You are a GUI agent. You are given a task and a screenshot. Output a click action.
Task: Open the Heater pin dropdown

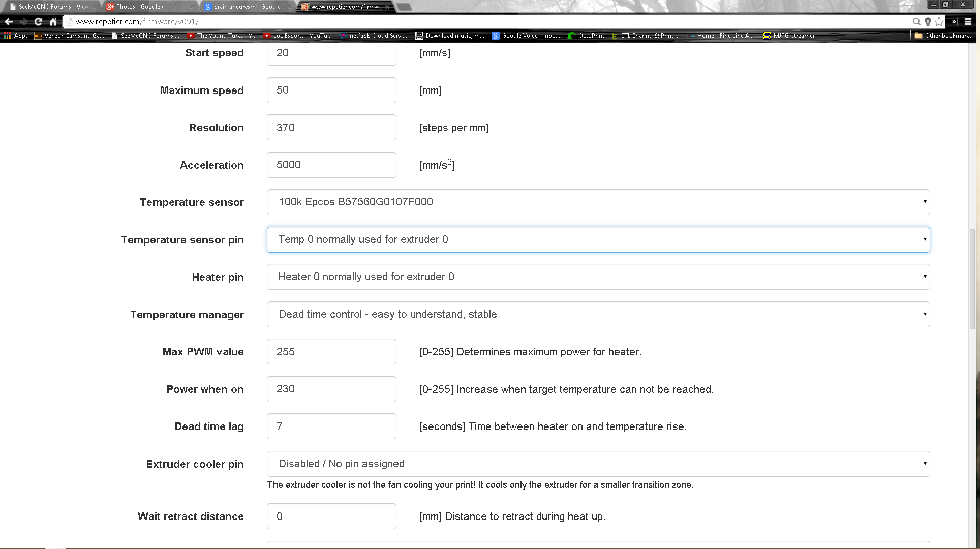pos(598,277)
